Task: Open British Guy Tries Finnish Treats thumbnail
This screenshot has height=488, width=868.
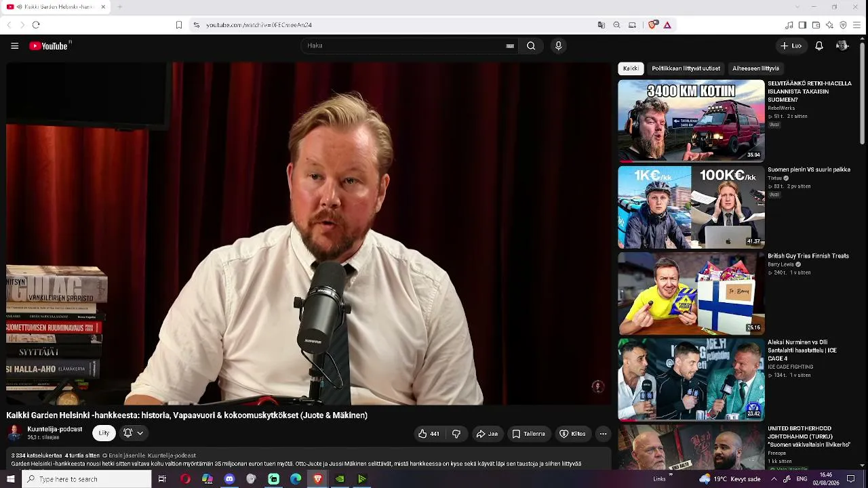Action: point(691,293)
